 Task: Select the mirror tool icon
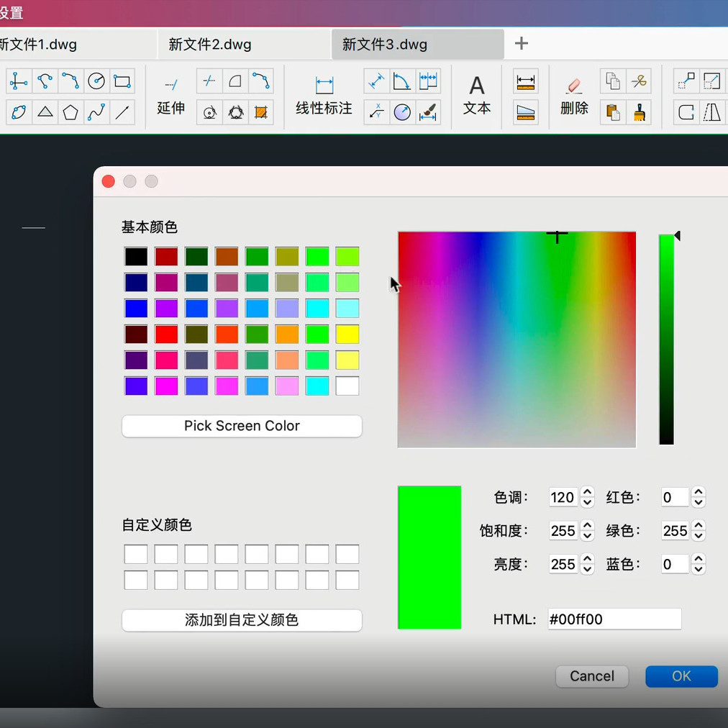[x=711, y=112]
